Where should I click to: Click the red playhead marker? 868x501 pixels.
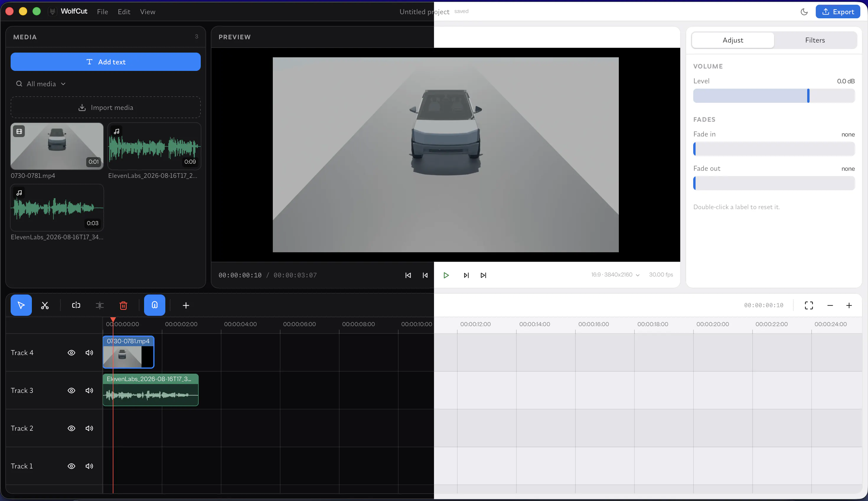[x=113, y=320]
